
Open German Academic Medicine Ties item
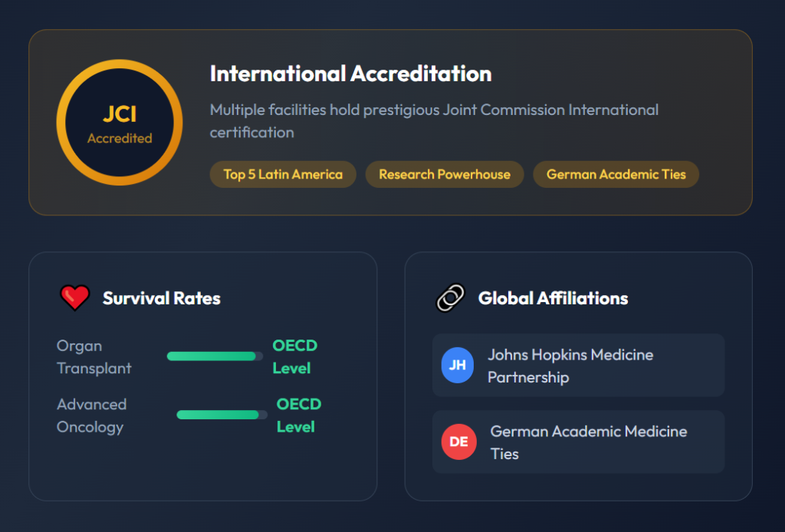pos(589,442)
